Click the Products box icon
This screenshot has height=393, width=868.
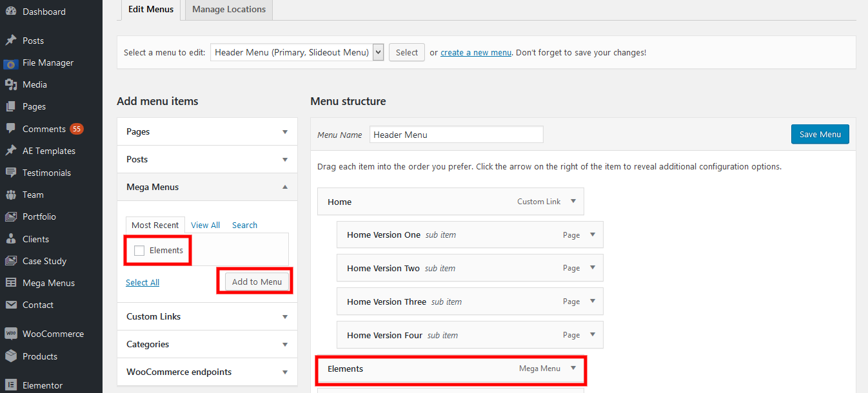10,356
